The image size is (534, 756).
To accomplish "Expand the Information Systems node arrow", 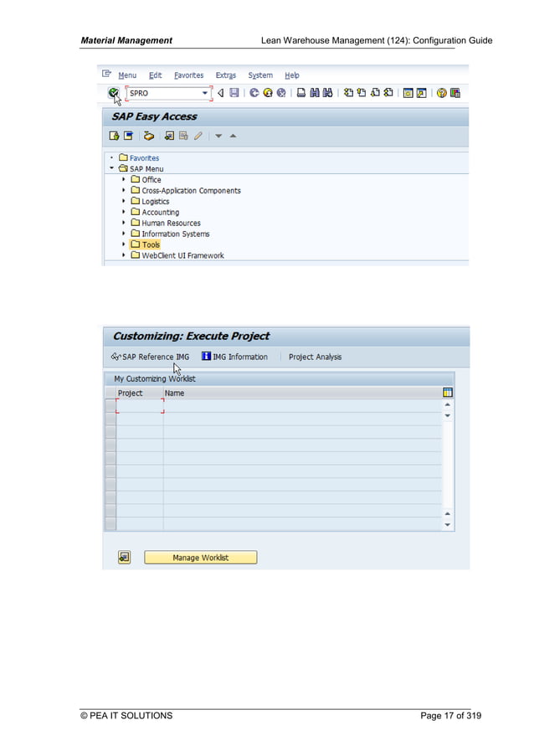I will tap(124, 234).
